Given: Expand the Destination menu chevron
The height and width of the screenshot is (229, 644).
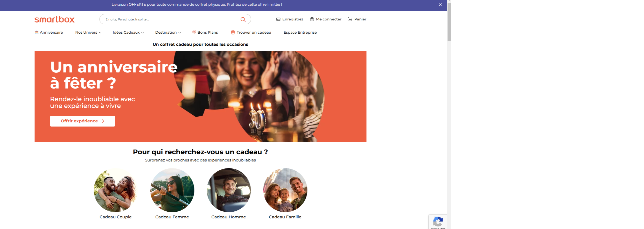Looking at the screenshot, I should (x=179, y=33).
